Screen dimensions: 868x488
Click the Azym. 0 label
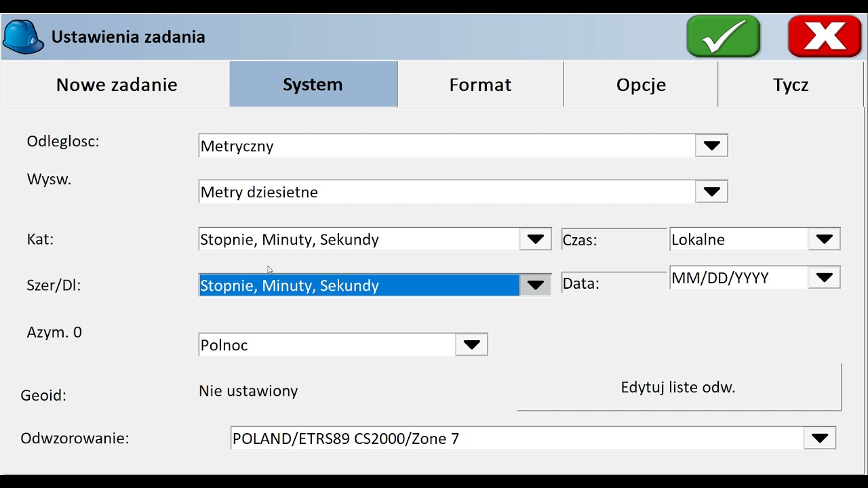54,332
